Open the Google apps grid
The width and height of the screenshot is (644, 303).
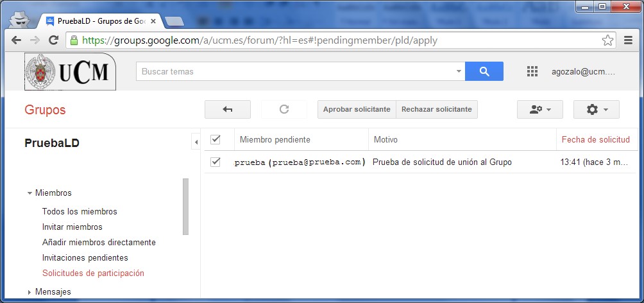tap(532, 71)
